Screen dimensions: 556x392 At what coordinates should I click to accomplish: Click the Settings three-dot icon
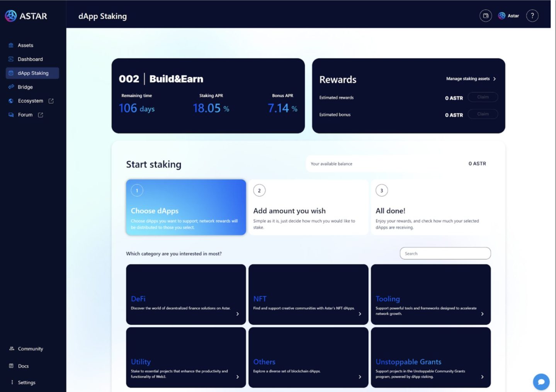[x=12, y=382]
